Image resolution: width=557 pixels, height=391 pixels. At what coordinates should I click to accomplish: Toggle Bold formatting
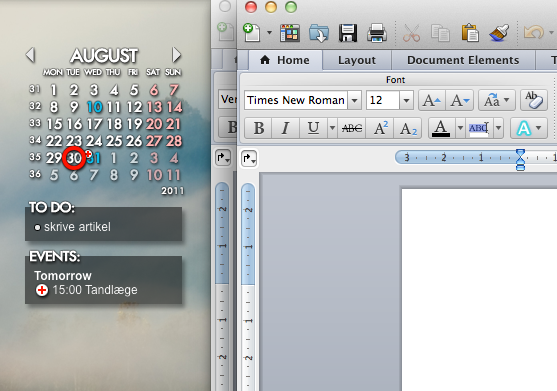(x=259, y=128)
